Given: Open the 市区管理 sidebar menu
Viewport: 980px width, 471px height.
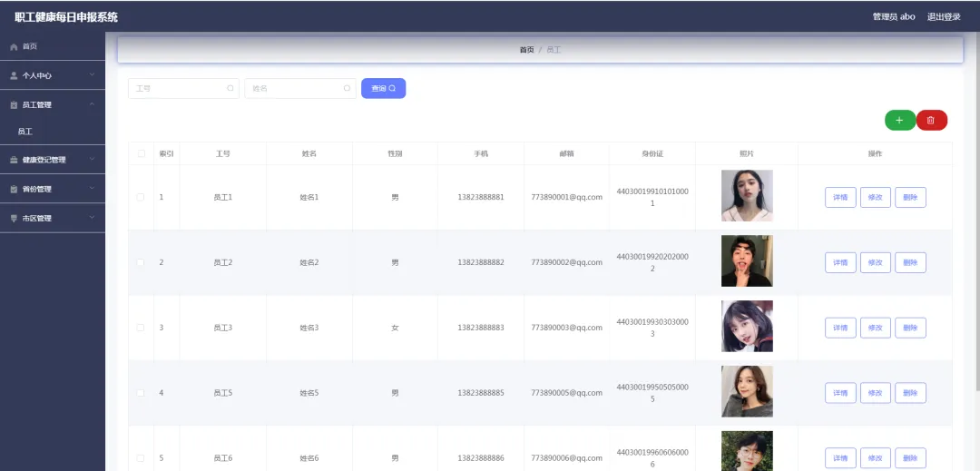Looking at the screenshot, I should point(53,219).
